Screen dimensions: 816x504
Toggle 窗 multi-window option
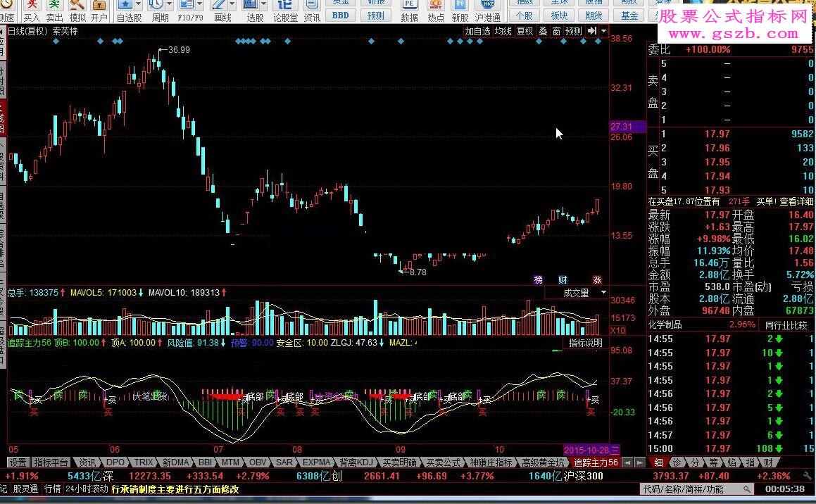point(556,31)
